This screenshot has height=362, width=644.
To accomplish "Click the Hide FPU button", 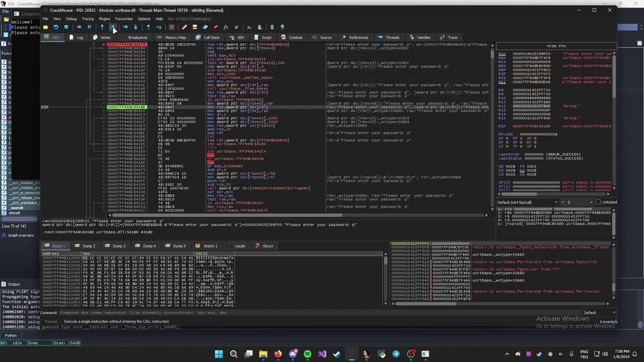I will tap(556, 46).
